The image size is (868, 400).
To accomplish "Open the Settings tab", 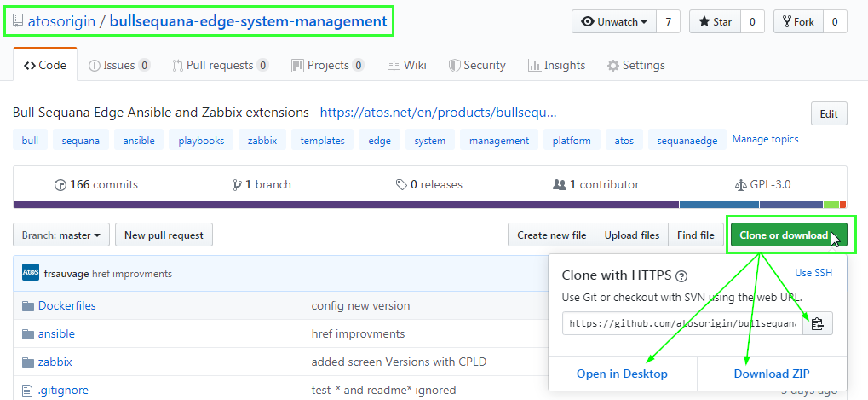I will point(636,66).
